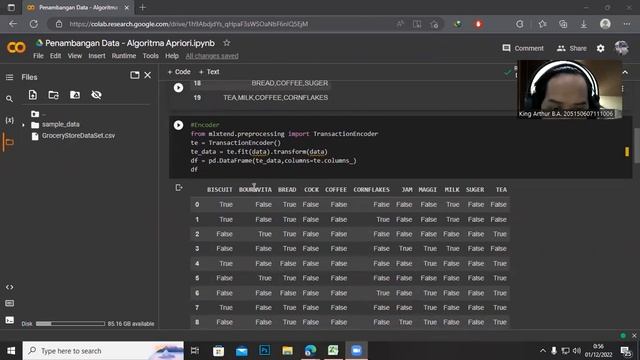Open the View menu
Viewport: 640px width, 360px height.
point(75,56)
